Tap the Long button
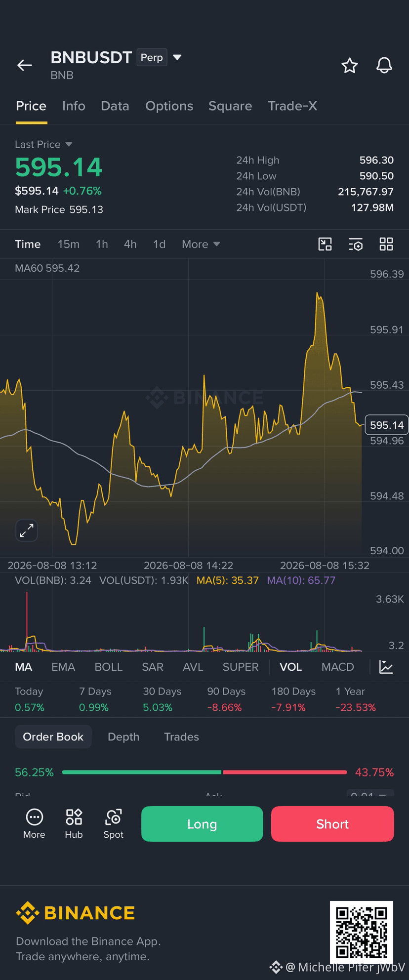Viewport: 409px width, 980px height. point(202,824)
